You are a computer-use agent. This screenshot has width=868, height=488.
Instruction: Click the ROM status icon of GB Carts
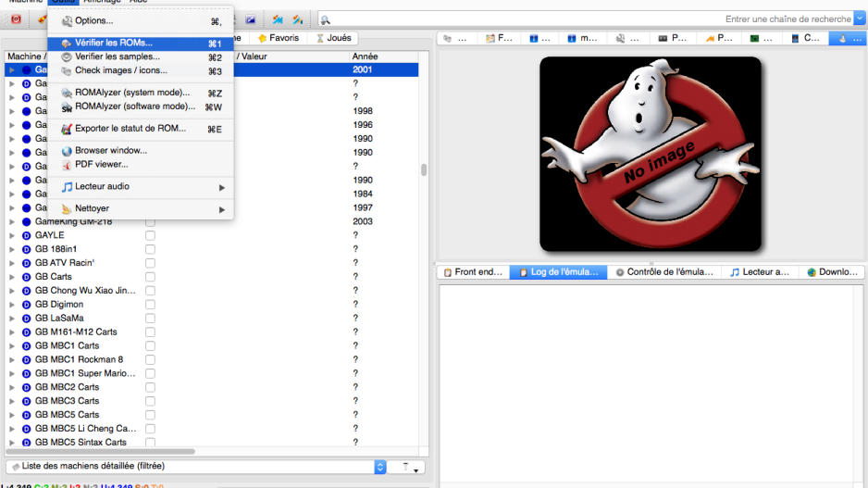pyautogui.click(x=26, y=277)
